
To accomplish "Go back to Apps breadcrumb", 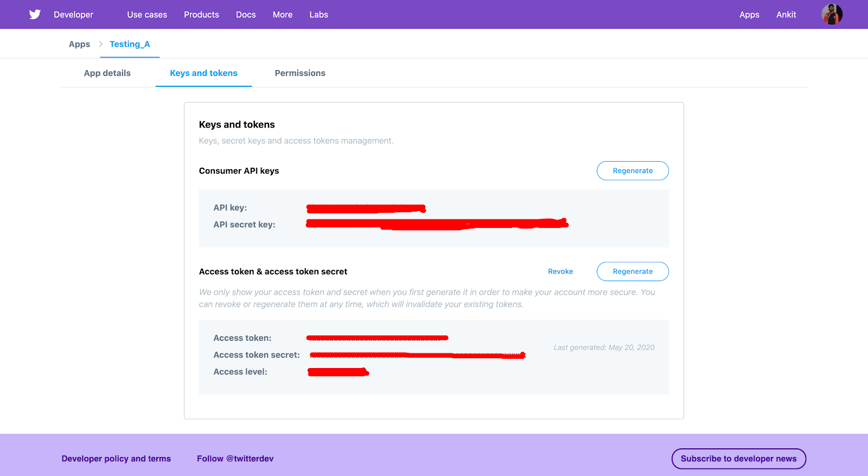I will tap(79, 45).
